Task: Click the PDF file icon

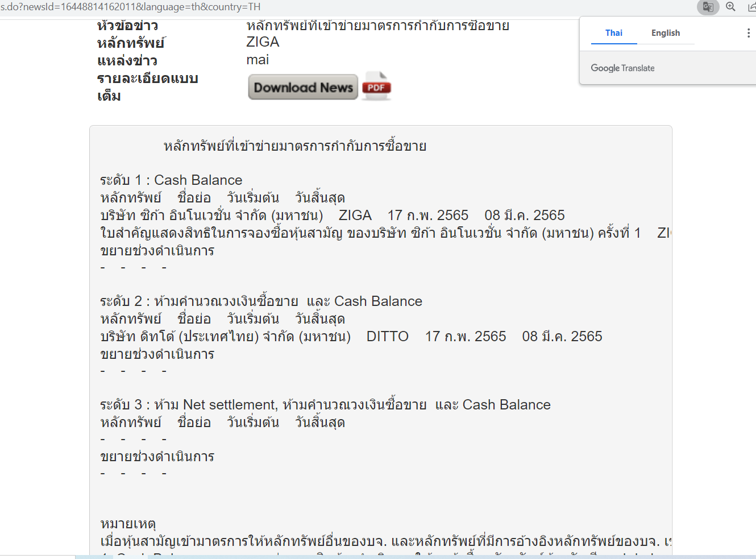Action: pos(376,86)
